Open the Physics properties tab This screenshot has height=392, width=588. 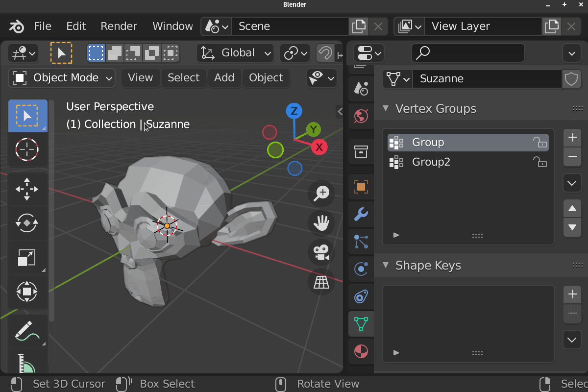pyautogui.click(x=361, y=269)
